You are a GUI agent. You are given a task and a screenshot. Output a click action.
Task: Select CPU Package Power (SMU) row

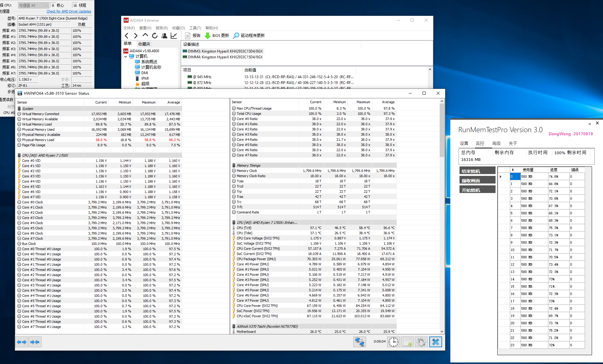tap(314, 259)
